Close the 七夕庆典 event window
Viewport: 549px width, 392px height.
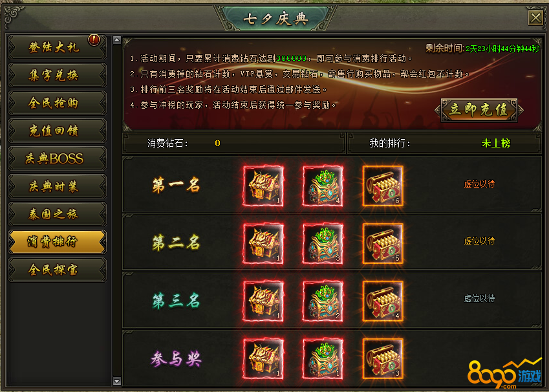[x=535, y=17]
